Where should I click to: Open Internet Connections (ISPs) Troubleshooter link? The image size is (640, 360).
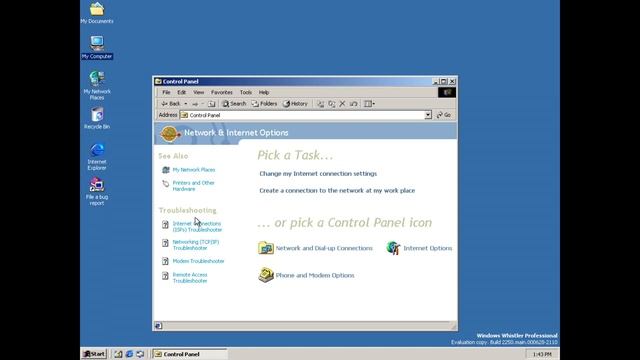(x=197, y=227)
